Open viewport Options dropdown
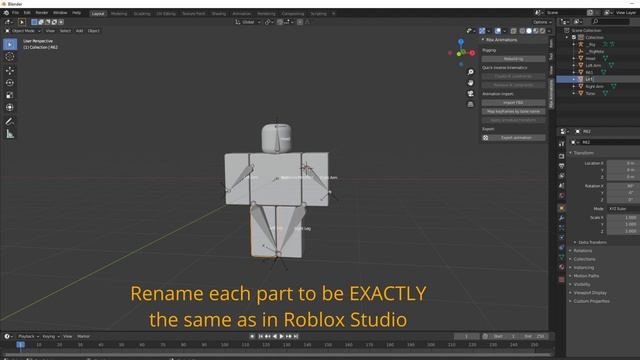Viewport: 640px width, 360px height. click(x=542, y=22)
